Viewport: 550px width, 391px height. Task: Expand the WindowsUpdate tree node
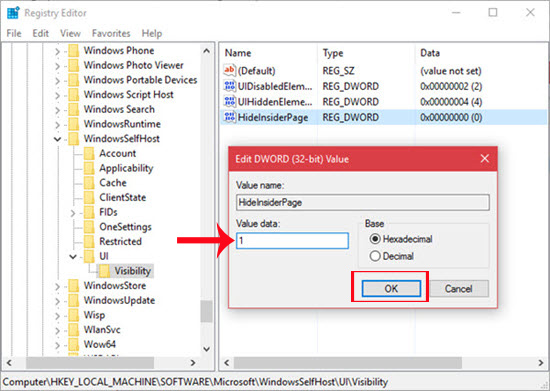(57, 301)
